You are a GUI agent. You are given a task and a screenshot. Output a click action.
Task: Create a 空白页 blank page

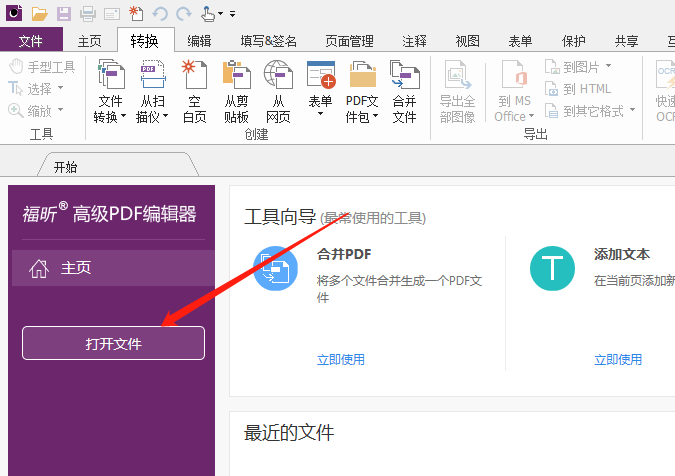click(x=195, y=90)
